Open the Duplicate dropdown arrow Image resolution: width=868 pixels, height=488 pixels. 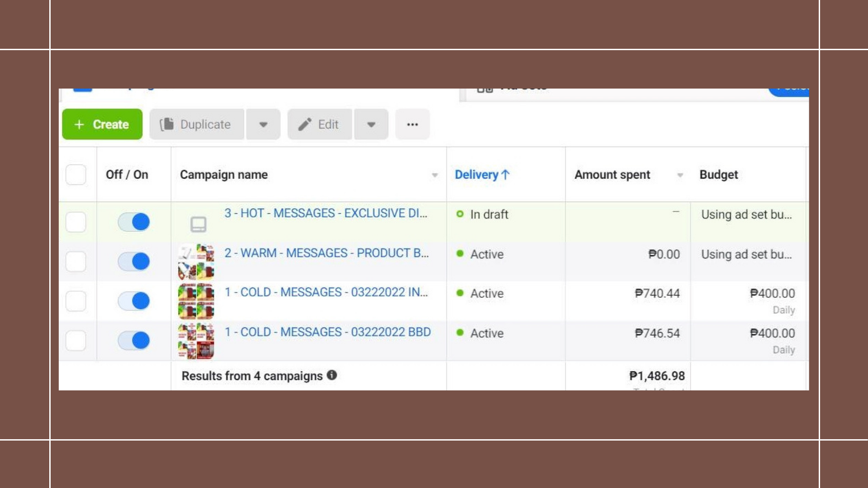263,124
